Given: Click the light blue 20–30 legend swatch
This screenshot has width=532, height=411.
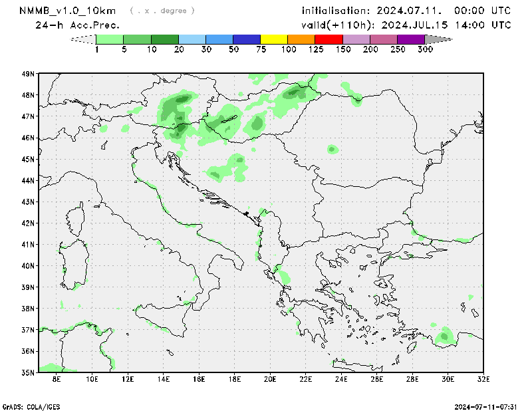Looking at the screenshot, I should (x=192, y=39).
